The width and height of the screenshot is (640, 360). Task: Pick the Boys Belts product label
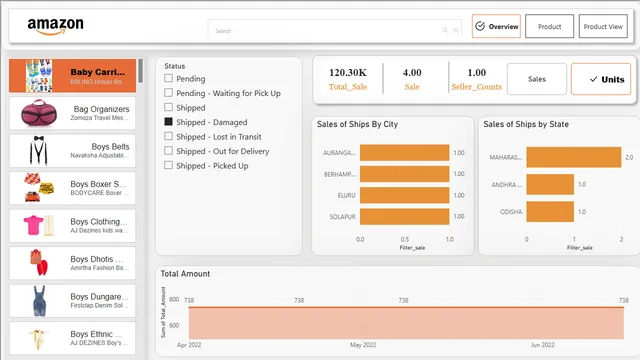coord(110,147)
